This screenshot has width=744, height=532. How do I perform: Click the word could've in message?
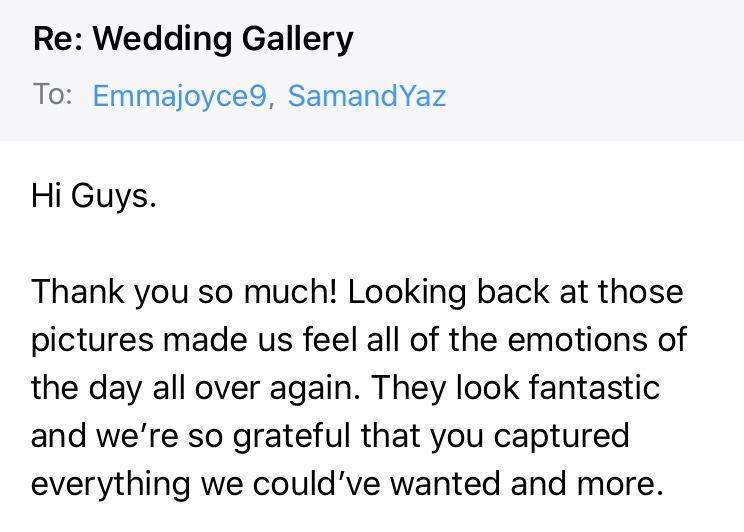click(x=316, y=484)
